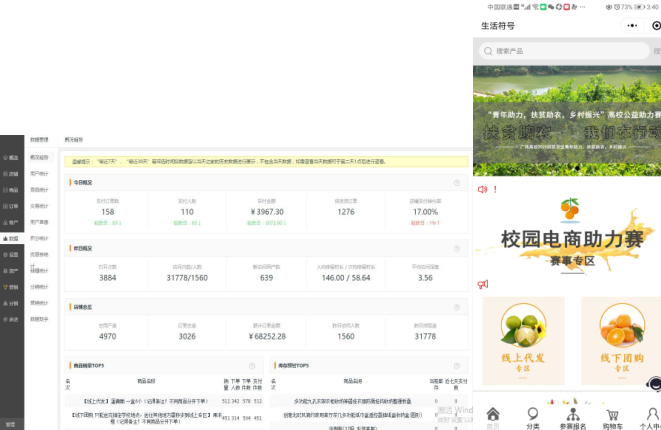
Task: Open the 购物车 shopping cart
Action: click(612, 417)
